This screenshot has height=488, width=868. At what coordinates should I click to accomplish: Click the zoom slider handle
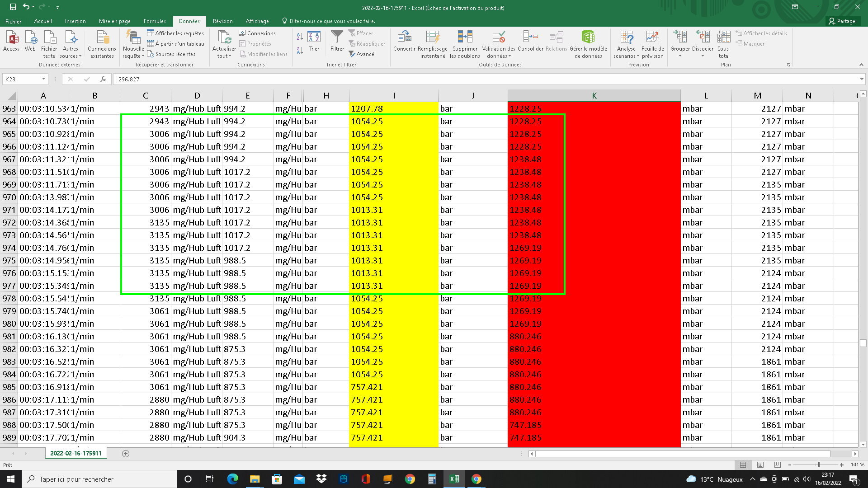click(818, 465)
